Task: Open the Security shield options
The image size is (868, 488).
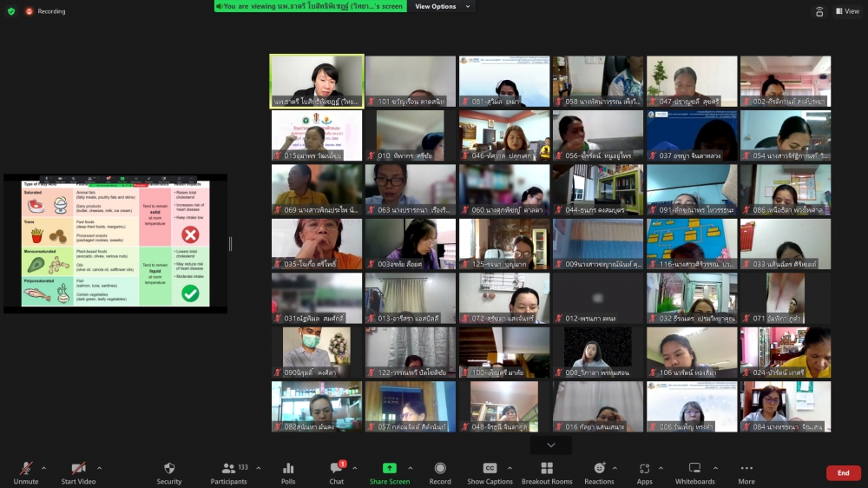Action: tap(169, 472)
